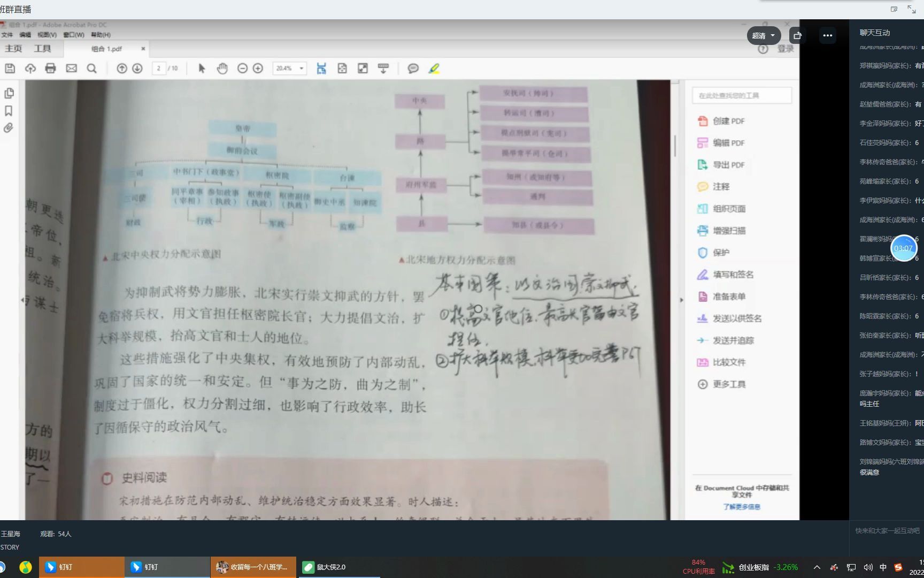Click the page number input field
The image size is (924, 578).
pos(159,69)
